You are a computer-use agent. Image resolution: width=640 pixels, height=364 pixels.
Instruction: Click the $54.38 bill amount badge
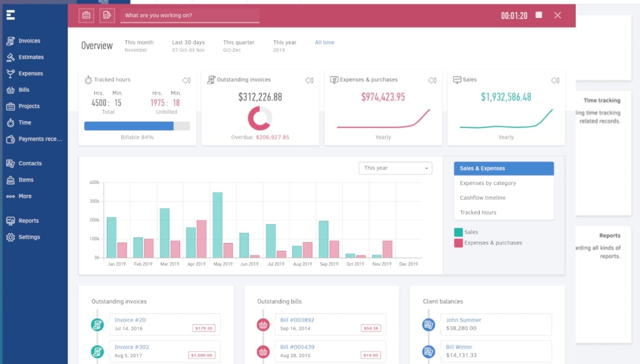point(371,328)
